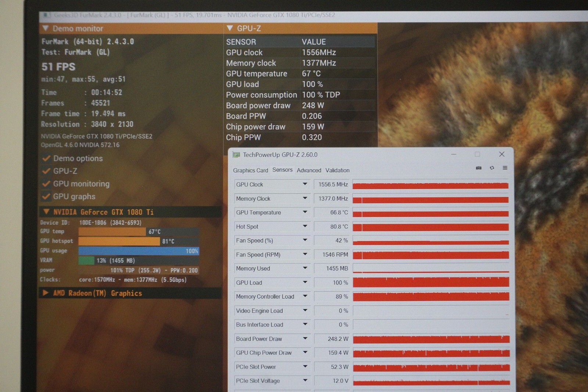This screenshot has width=588, height=392.
Task: Open the Fan Speed (%) sensor dropdown
Action: pos(305,240)
